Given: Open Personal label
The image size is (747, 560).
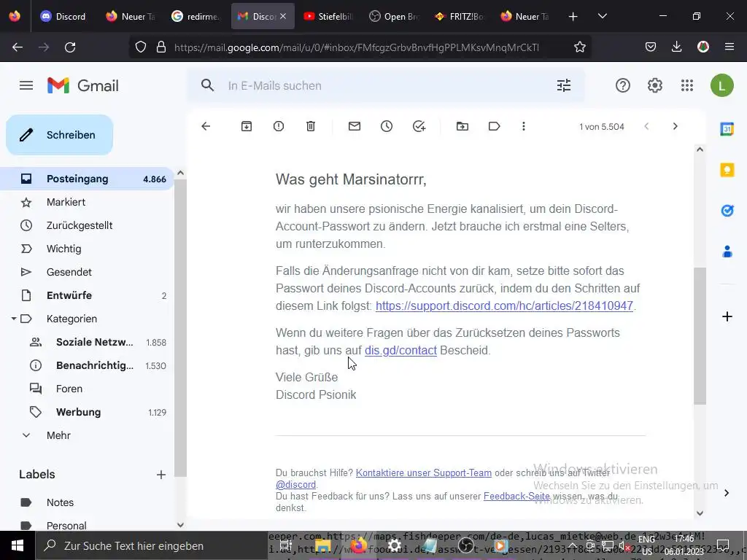Looking at the screenshot, I should [x=87, y=526].
